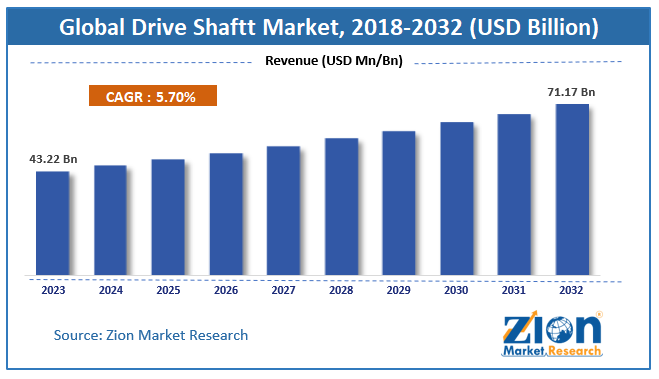The height and width of the screenshot is (379, 659).
Task: Select the 2027 bar in chart
Action: 283,211
